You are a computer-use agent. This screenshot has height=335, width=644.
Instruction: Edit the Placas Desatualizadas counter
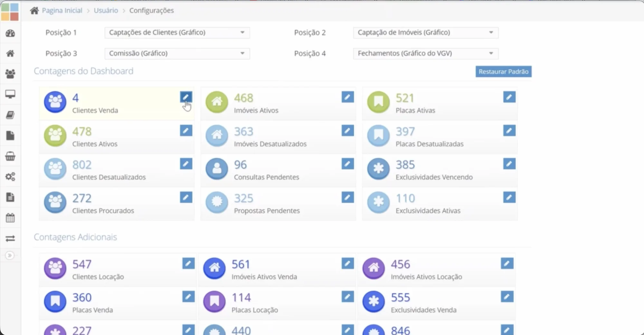(x=509, y=131)
